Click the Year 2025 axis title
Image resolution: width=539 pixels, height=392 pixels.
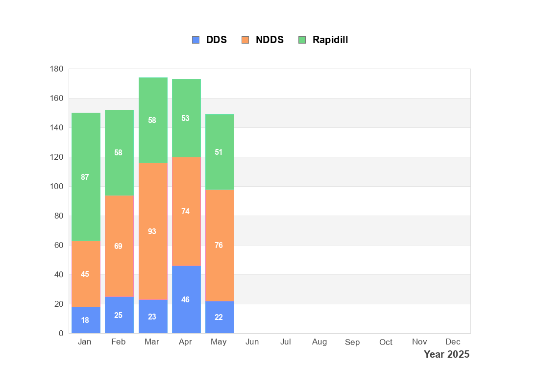[x=446, y=354]
